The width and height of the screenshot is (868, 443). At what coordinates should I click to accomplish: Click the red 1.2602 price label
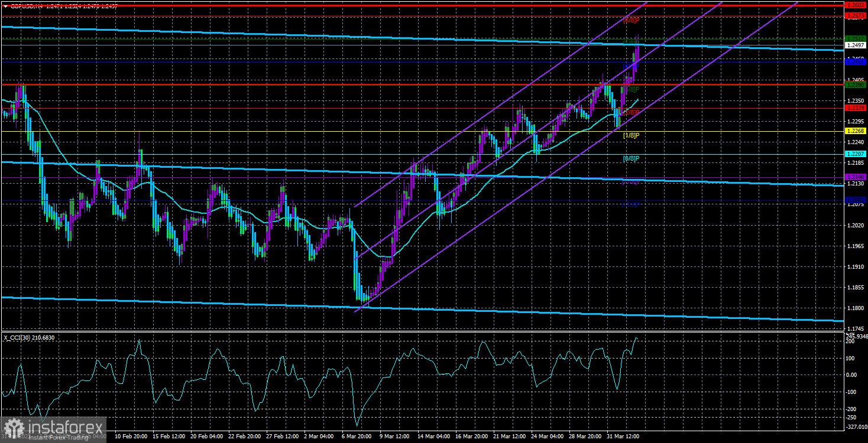(x=856, y=5)
